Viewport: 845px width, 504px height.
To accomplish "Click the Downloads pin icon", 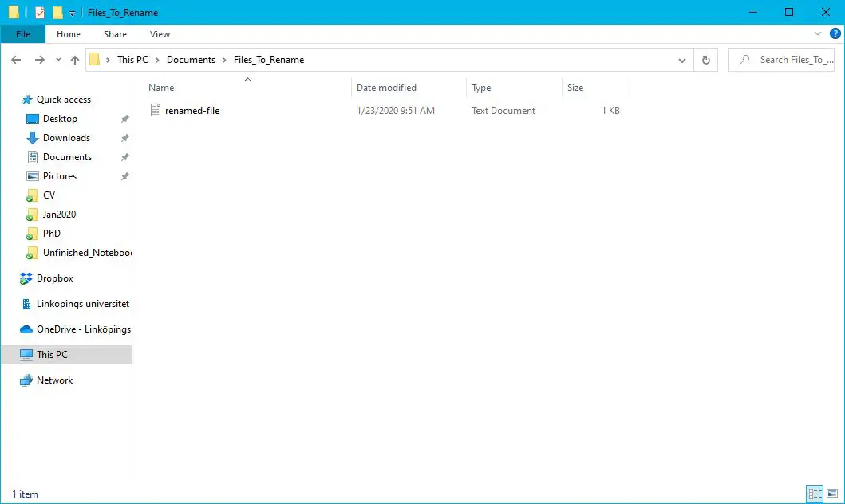I will (125, 138).
